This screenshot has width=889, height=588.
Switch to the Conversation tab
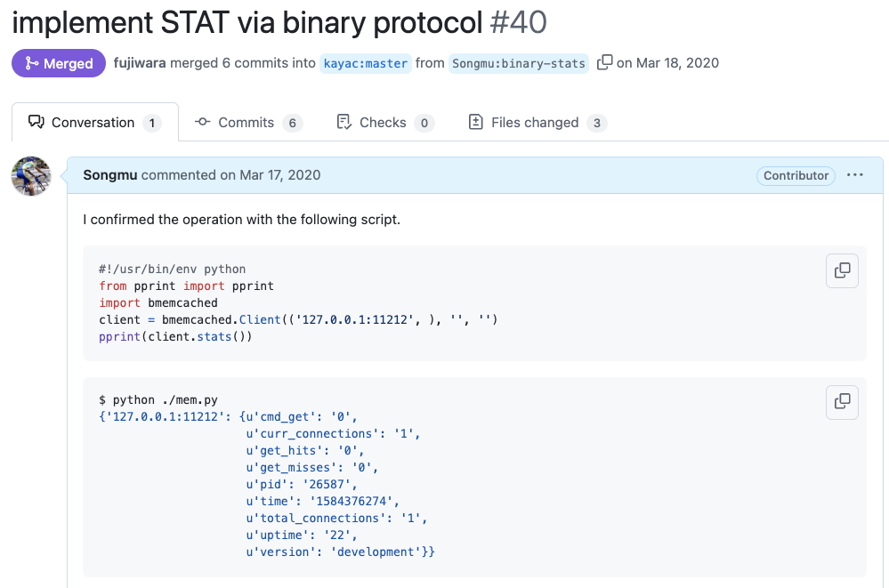click(x=94, y=123)
